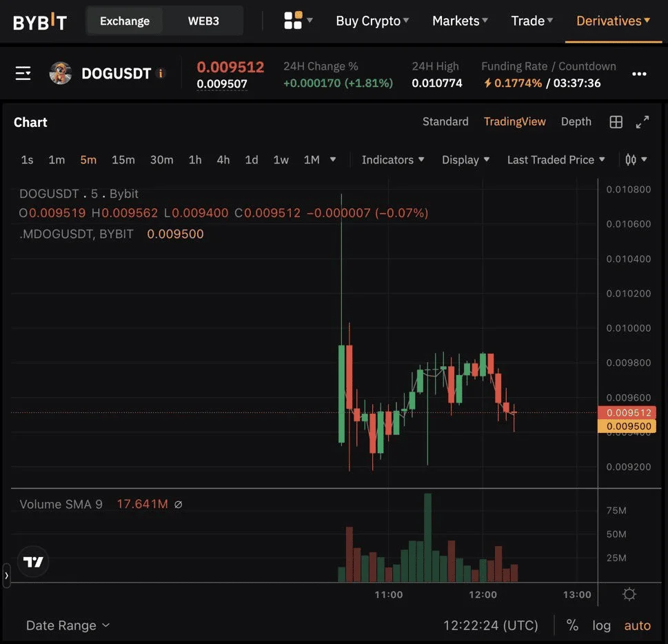Click .MDOGUSDT, BYBIT mark price legend

click(77, 234)
